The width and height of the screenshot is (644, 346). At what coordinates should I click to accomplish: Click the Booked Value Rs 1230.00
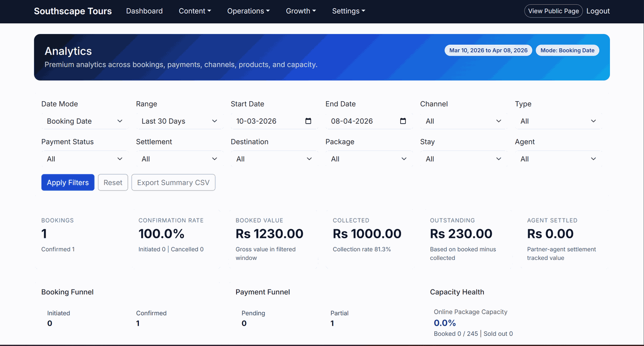pos(270,234)
